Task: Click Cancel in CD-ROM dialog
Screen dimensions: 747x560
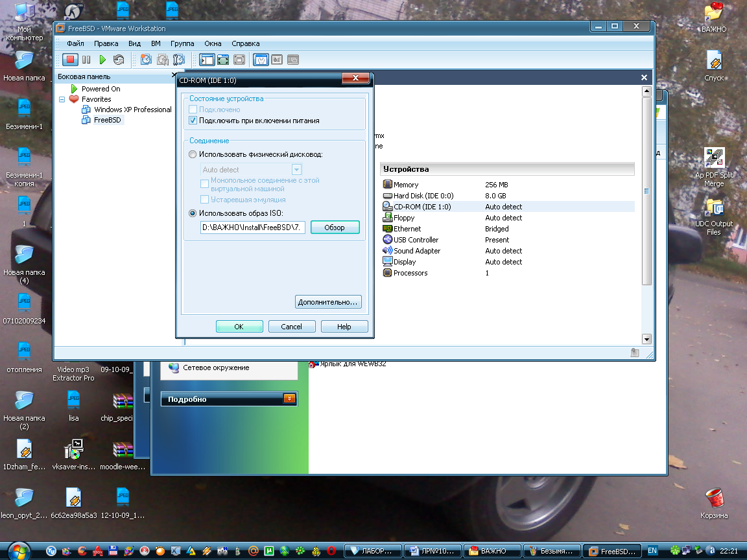Action: click(x=292, y=327)
